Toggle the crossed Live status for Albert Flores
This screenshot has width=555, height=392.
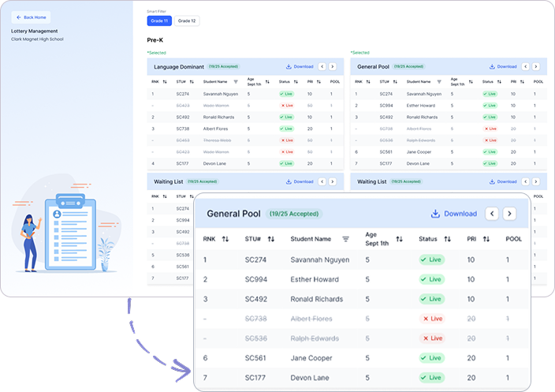(432, 318)
